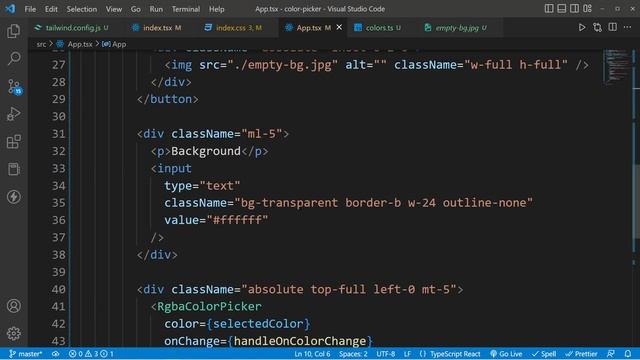Screen dimensions: 640x360
Task: Open the Go menu
Action: (x=136, y=9)
